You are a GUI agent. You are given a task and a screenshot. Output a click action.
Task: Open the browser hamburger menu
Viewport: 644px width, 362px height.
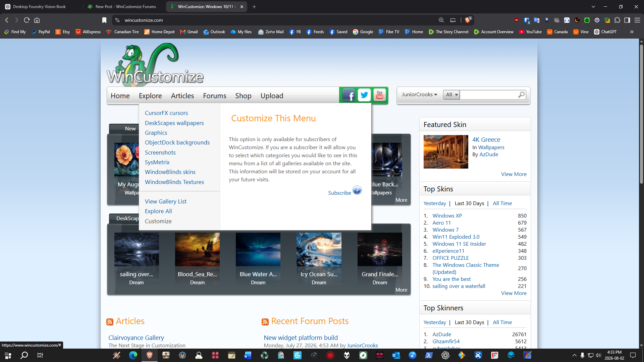point(637,20)
